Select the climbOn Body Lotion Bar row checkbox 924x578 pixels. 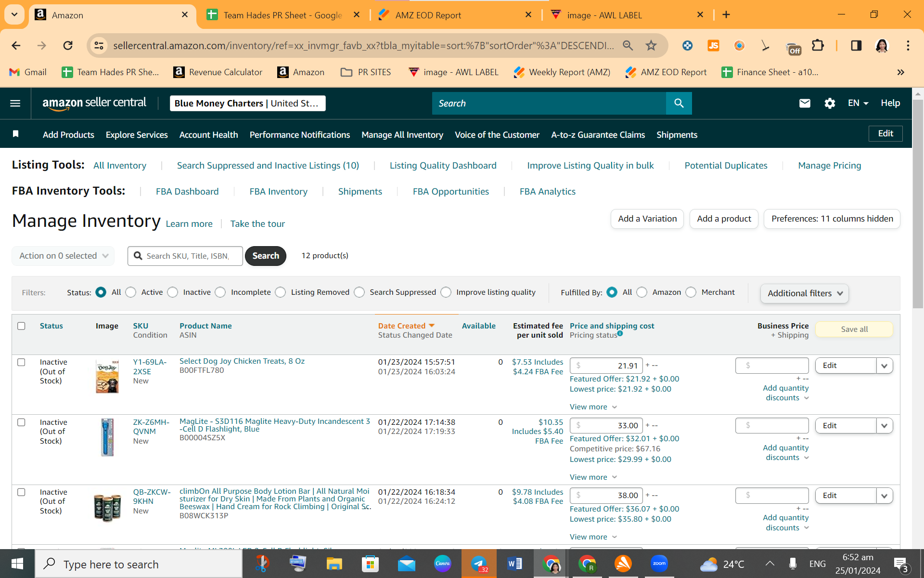(x=21, y=492)
